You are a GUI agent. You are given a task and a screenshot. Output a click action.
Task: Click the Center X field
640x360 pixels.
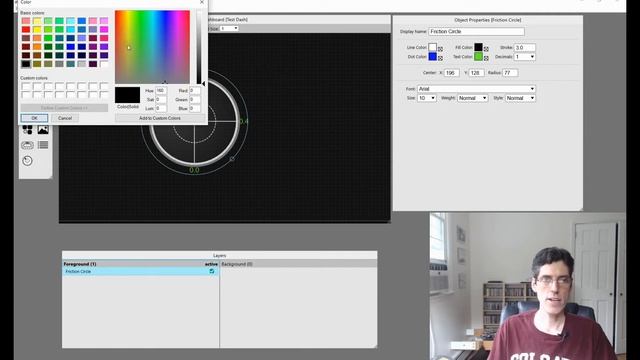click(x=451, y=73)
